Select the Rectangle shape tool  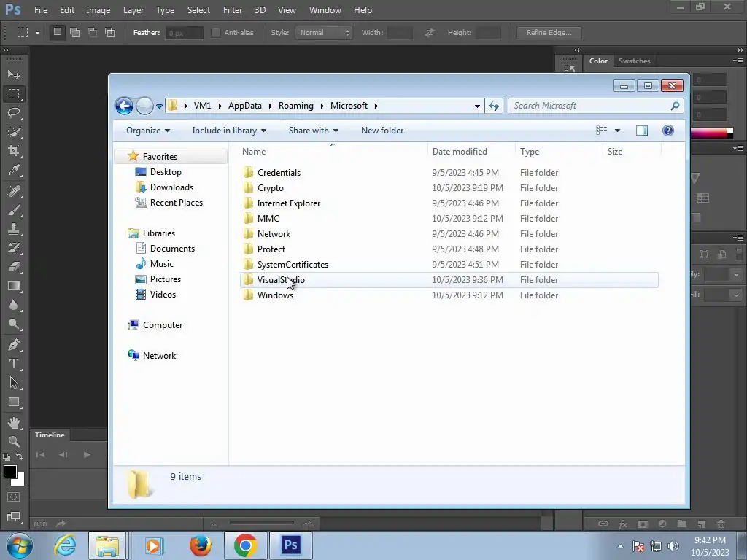(14, 402)
